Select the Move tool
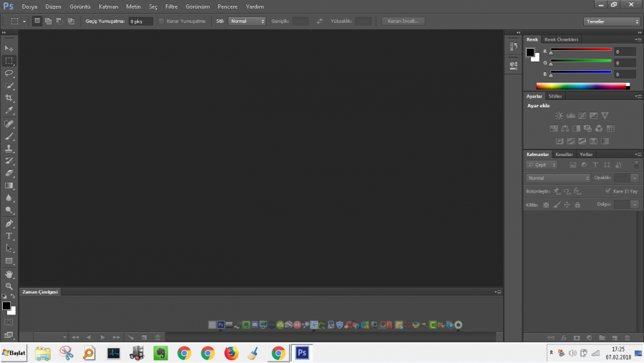 (9, 48)
